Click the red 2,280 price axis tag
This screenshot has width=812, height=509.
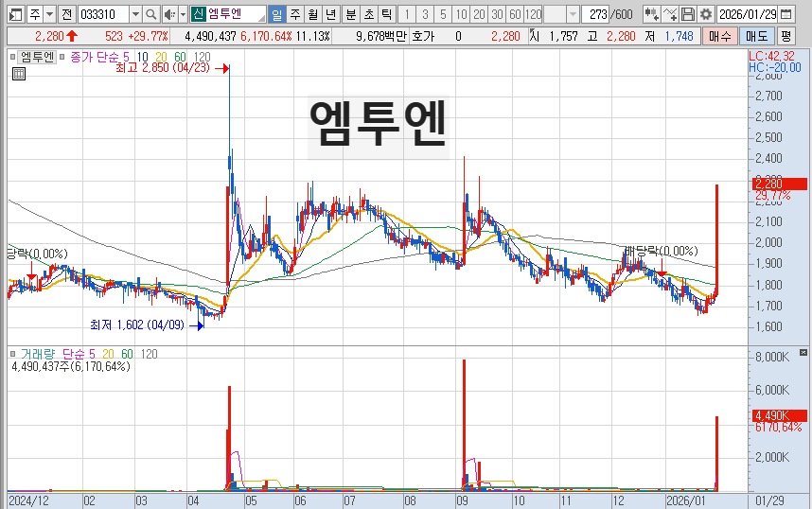coord(780,184)
